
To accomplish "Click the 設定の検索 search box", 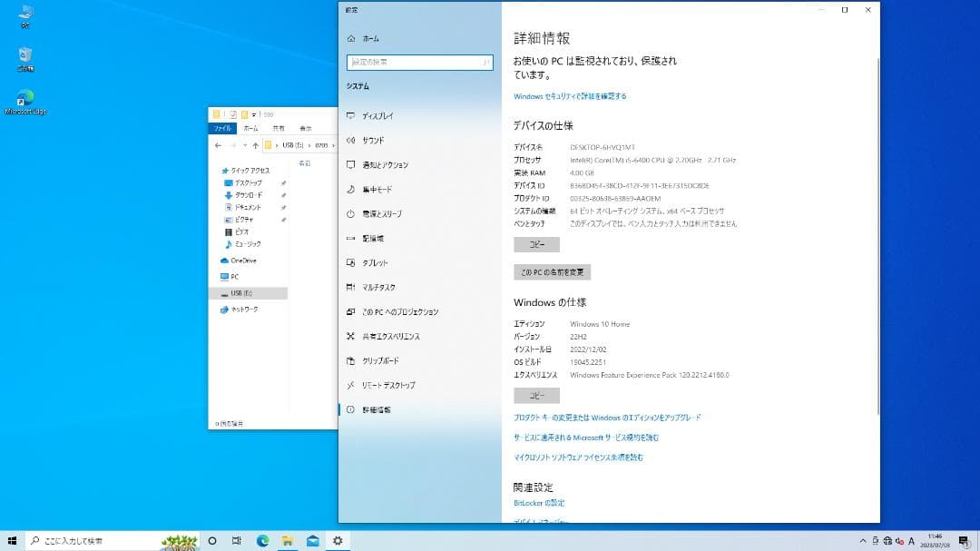I will pos(418,63).
